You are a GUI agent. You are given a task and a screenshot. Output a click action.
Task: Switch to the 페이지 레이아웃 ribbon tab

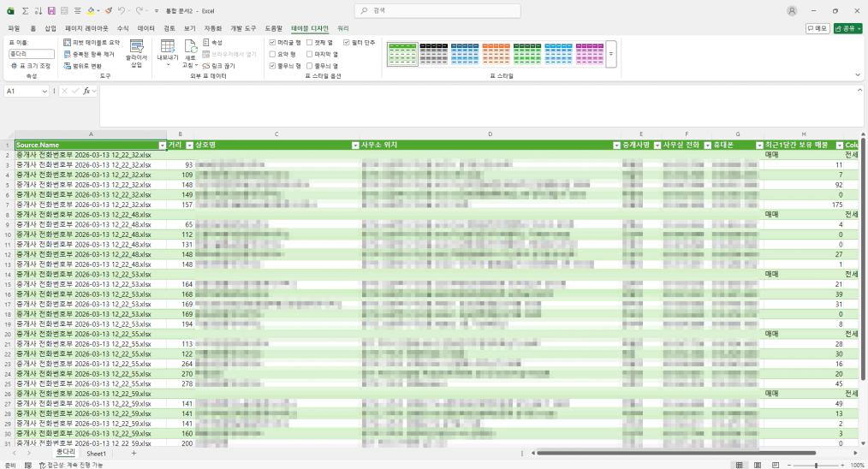pos(87,28)
